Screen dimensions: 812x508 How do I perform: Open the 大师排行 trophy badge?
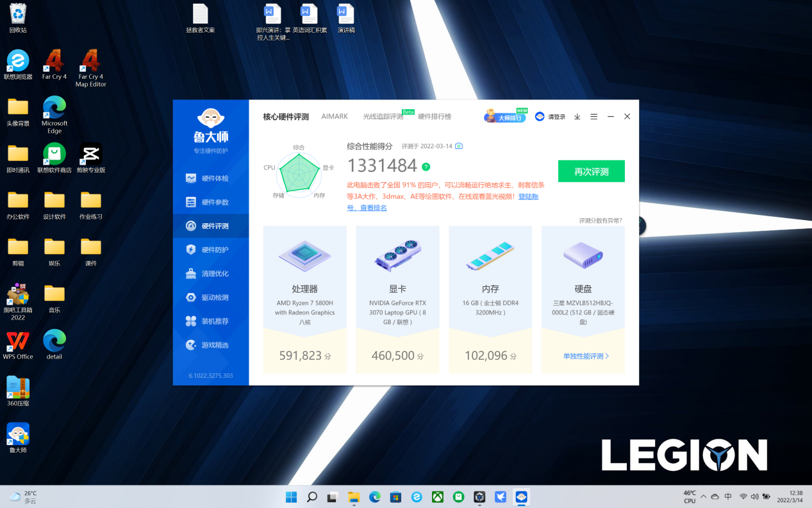click(x=505, y=116)
